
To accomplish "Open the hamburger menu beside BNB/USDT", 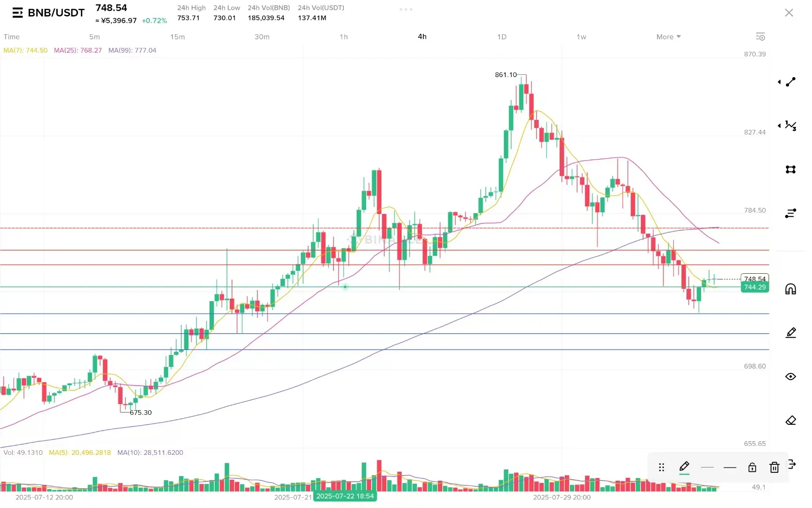I will (17, 13).
